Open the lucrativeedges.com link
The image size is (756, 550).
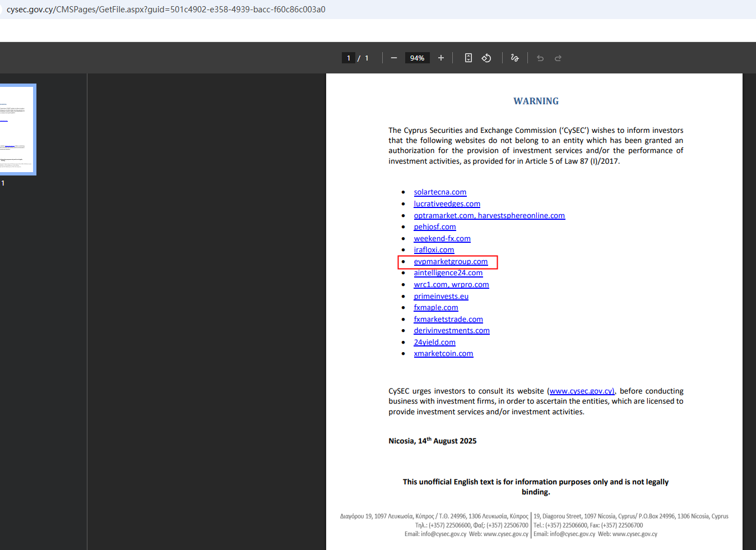coord(447,204)
